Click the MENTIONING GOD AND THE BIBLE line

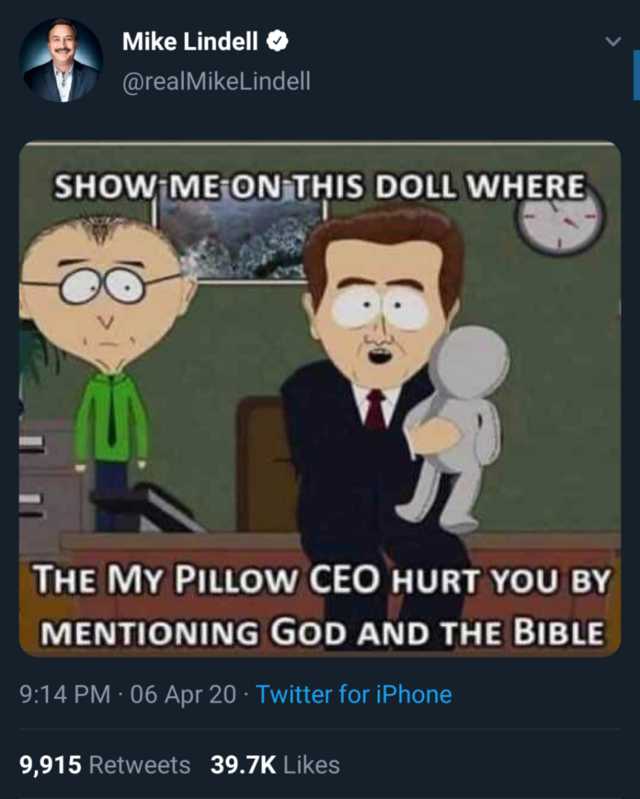coord(322,632)
